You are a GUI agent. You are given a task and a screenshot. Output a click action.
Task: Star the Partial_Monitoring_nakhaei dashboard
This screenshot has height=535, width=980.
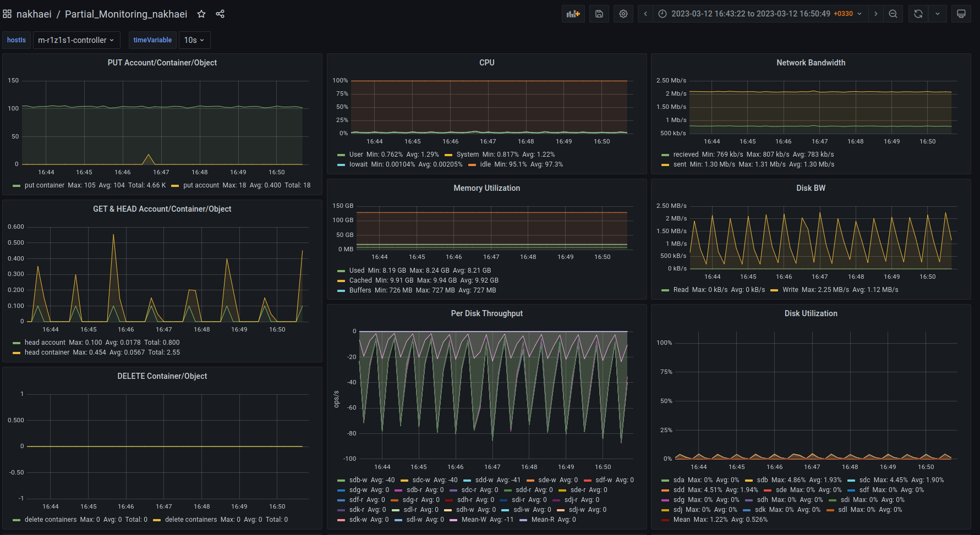(201, 14)
